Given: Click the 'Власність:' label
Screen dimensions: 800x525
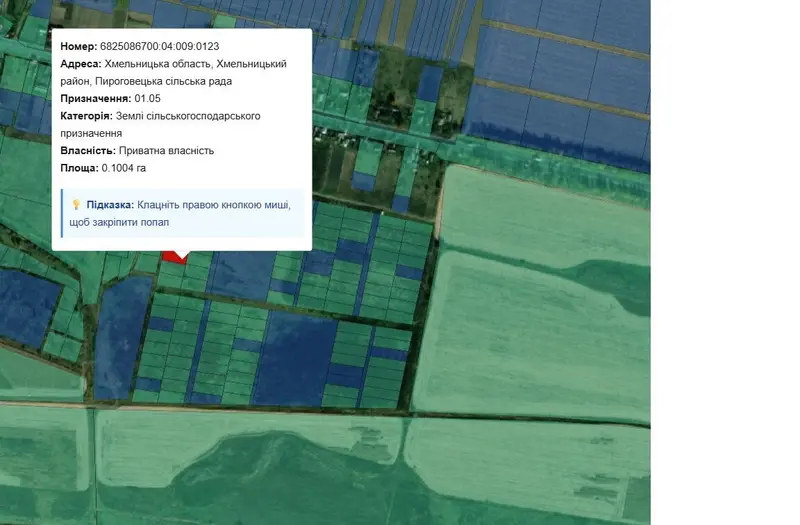Looking at the screenshot, I should coord(88,151).
